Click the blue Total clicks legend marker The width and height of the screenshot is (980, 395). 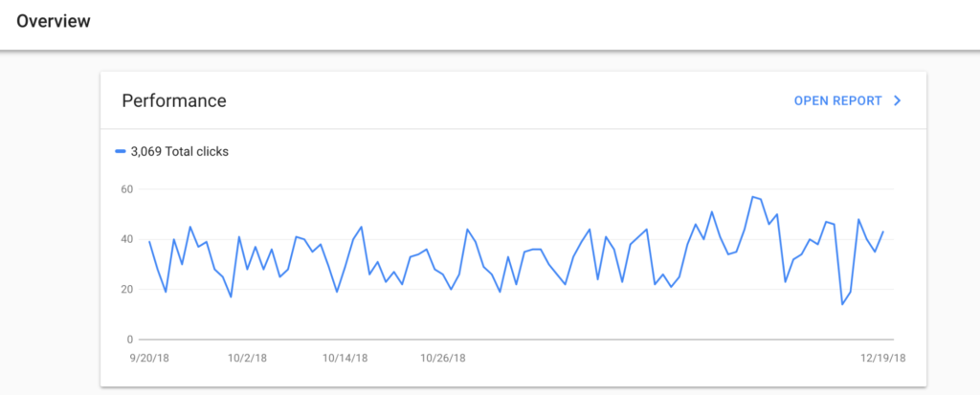(x=121, y=151)
